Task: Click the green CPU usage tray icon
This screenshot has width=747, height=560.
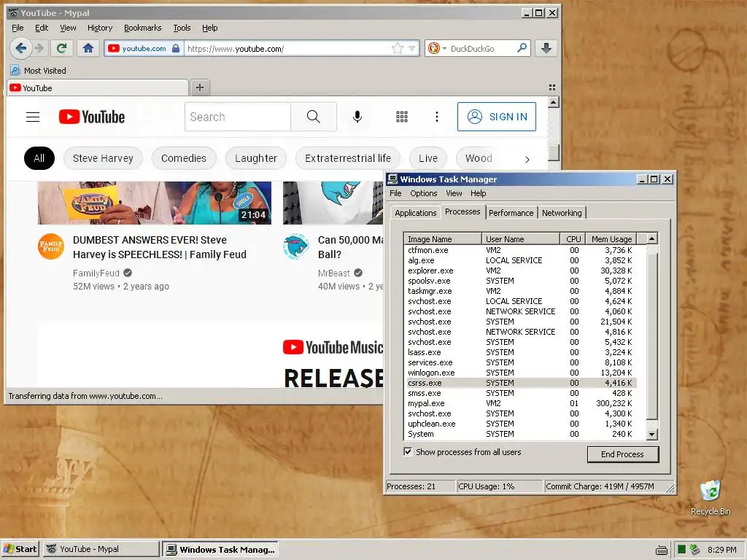Action: [682, 550]
